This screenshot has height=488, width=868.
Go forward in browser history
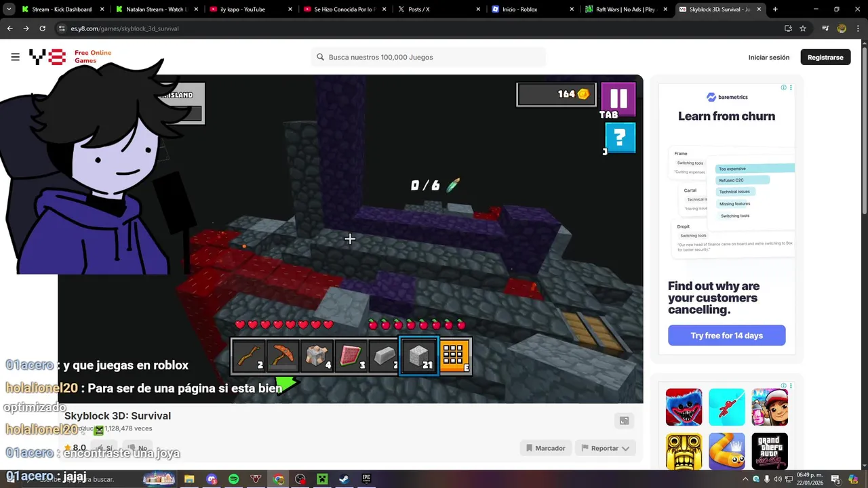point(26,28)
